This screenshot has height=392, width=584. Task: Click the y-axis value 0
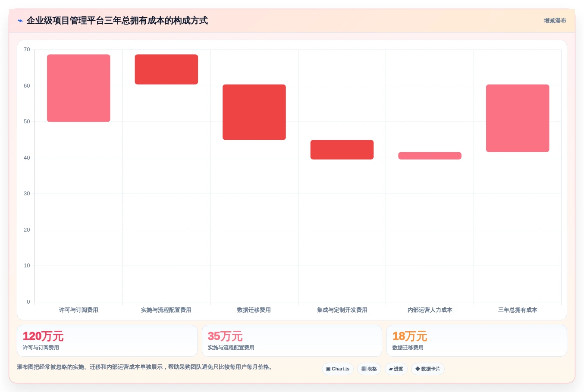coord(28,302)
